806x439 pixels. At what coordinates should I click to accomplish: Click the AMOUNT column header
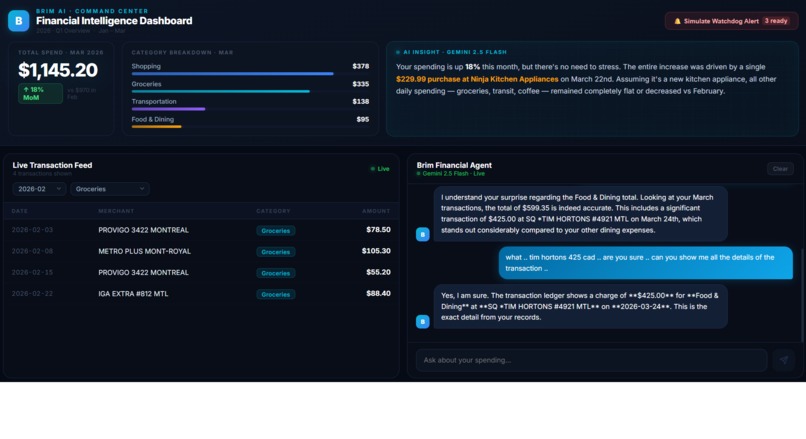click(x=376, y=211)
